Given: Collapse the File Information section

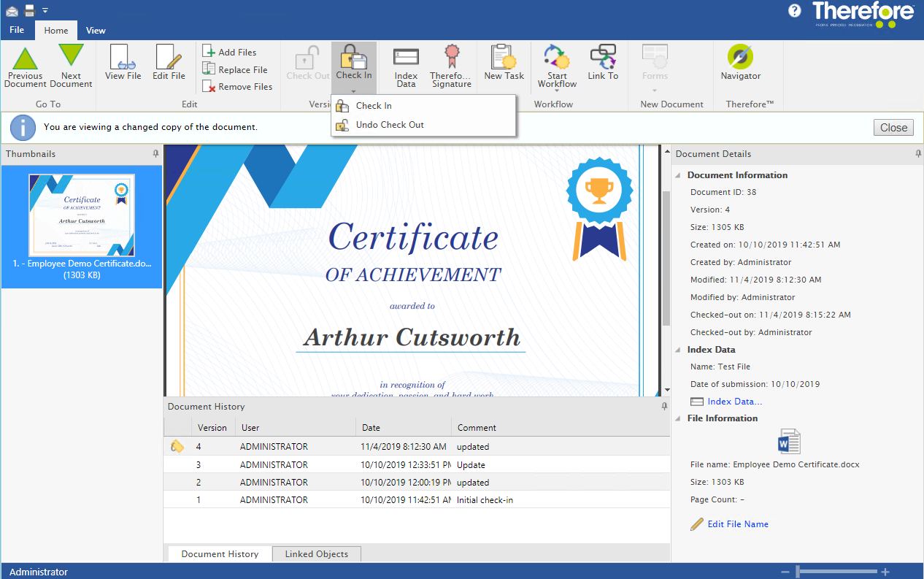Looking at the screenshot, I should click(x=679, y=418).
